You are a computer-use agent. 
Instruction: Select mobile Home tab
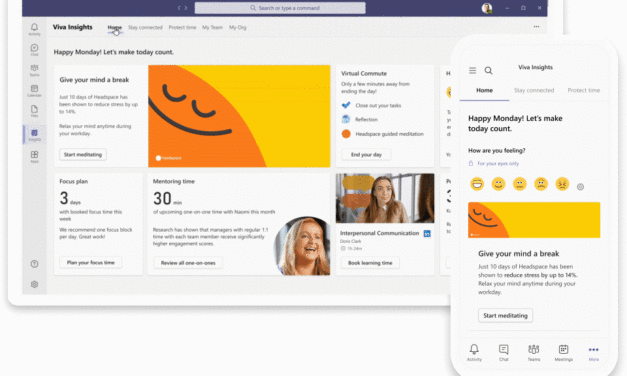pyautogui.click(x=484, y=90)
